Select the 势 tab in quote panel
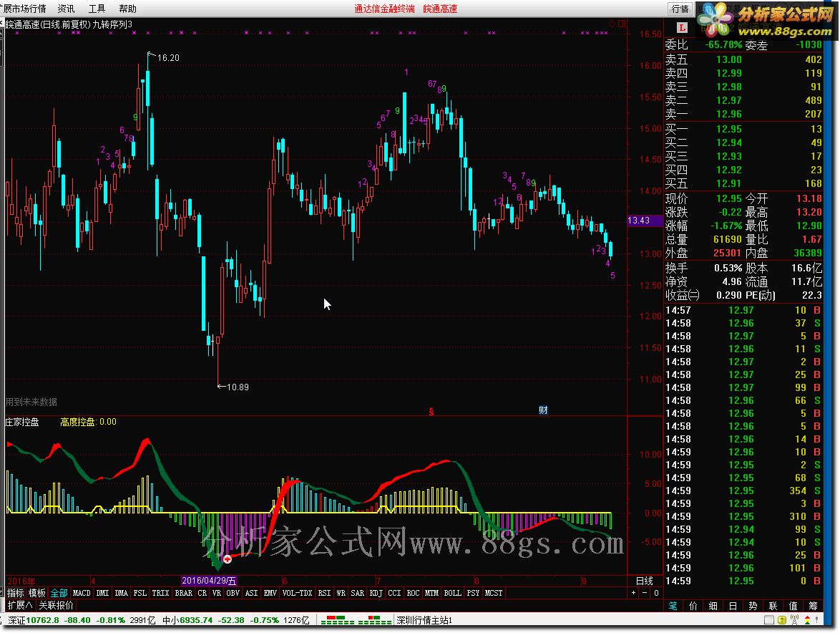The height and width of the screenshot is (633, 840). 753,606
